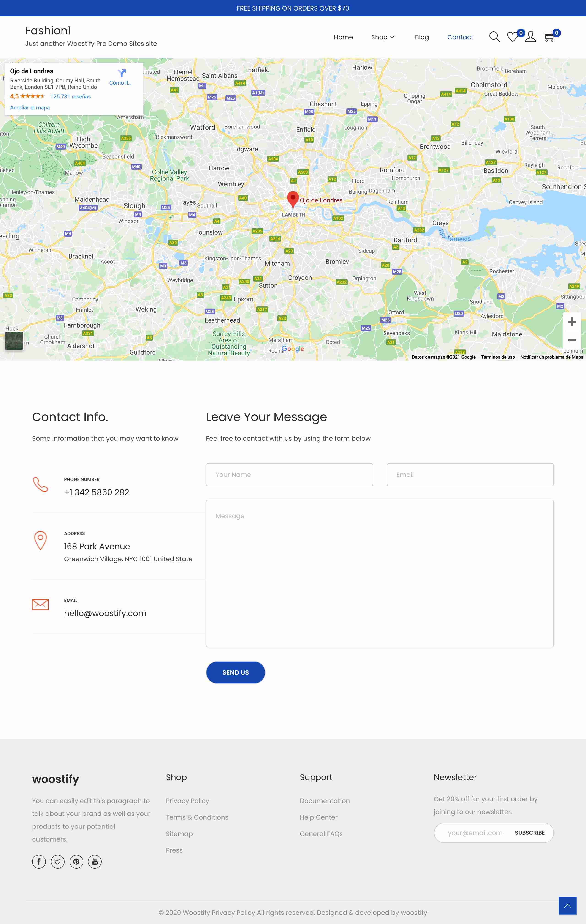The image size is (586, 924).
Task: Open the search icon in header
Action: tap(494, 37)
